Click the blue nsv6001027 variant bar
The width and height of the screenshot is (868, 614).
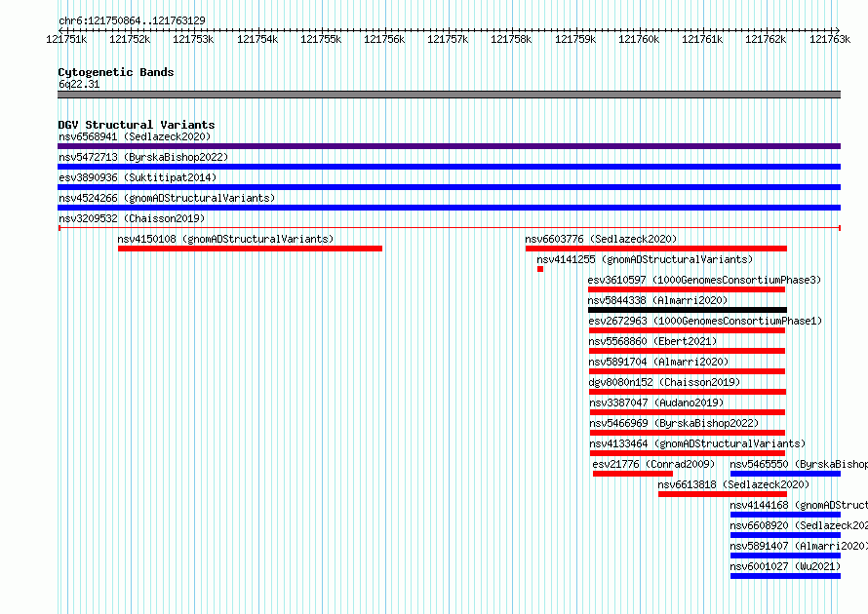pyautogui.click(x=785, y=576)
